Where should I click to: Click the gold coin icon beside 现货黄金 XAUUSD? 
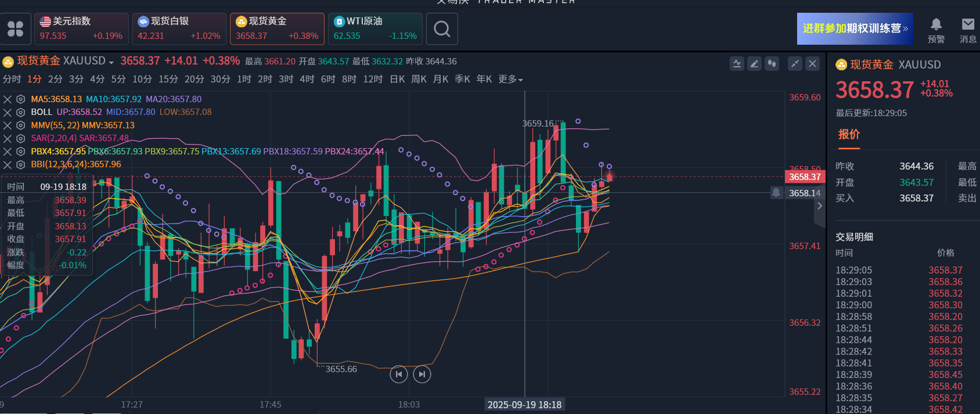tap(8, 62)
